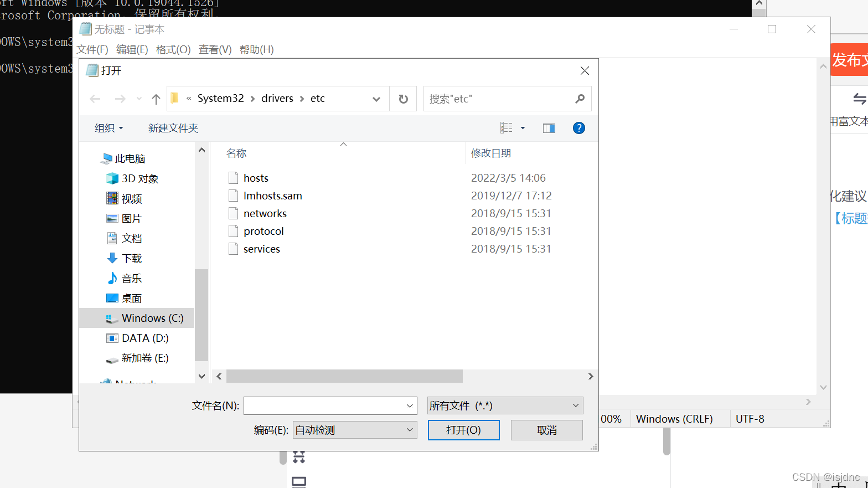Screen dimensions: 868x488
Task: Open help with the question mark
Action: (579, 128)
